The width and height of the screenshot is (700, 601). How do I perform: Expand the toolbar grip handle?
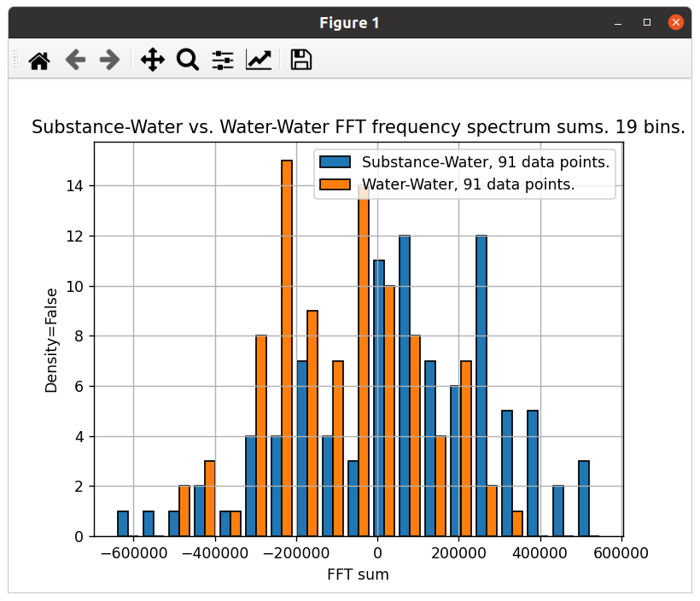click(x=15, y=60)
